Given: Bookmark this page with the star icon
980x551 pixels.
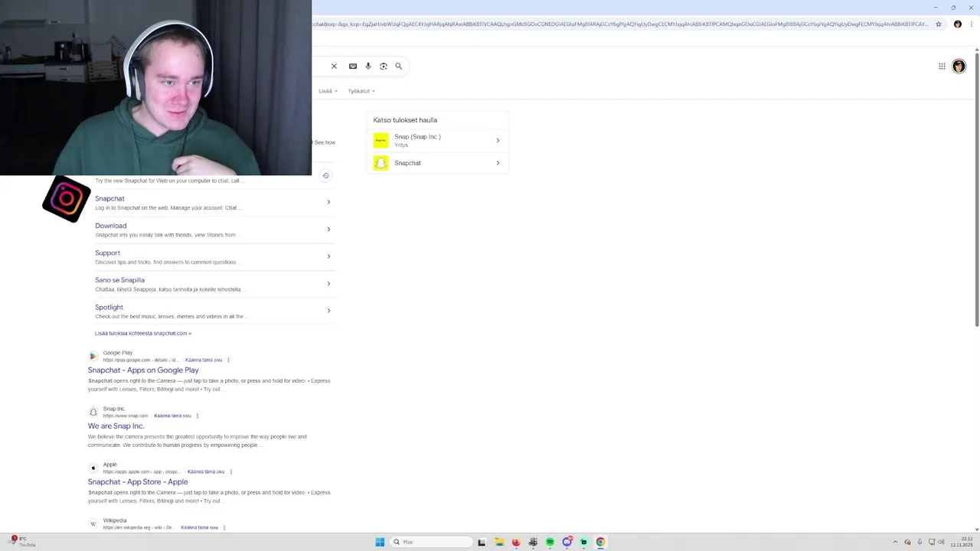Looking at the screenshot, I should coord(939,24).
